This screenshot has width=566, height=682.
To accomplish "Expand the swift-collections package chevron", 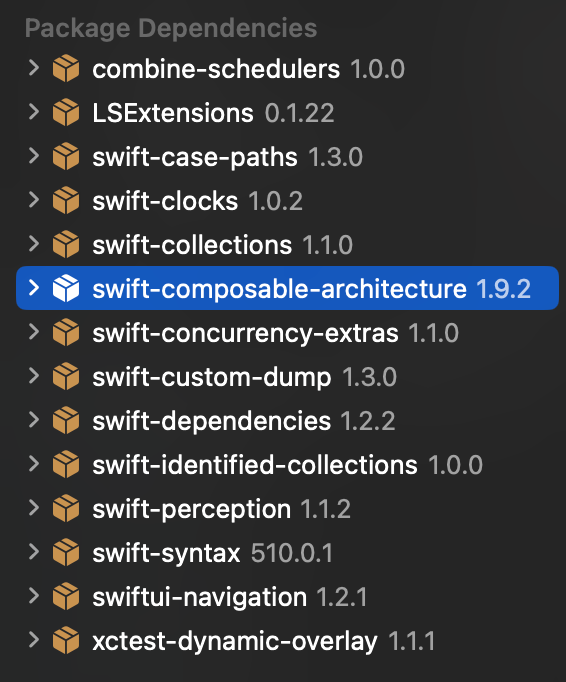I will point(33,244).
